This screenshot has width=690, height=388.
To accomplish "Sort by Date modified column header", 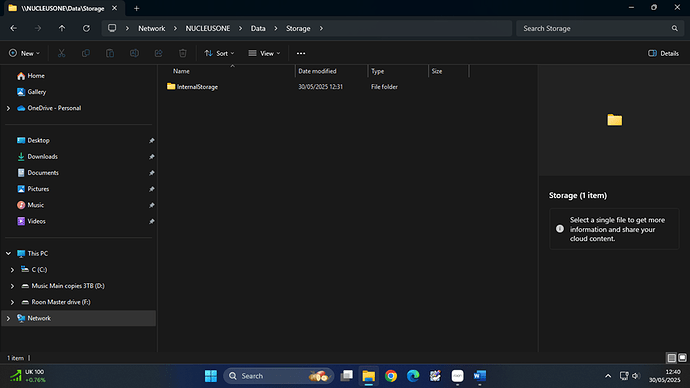I will [x=317, y=71].
